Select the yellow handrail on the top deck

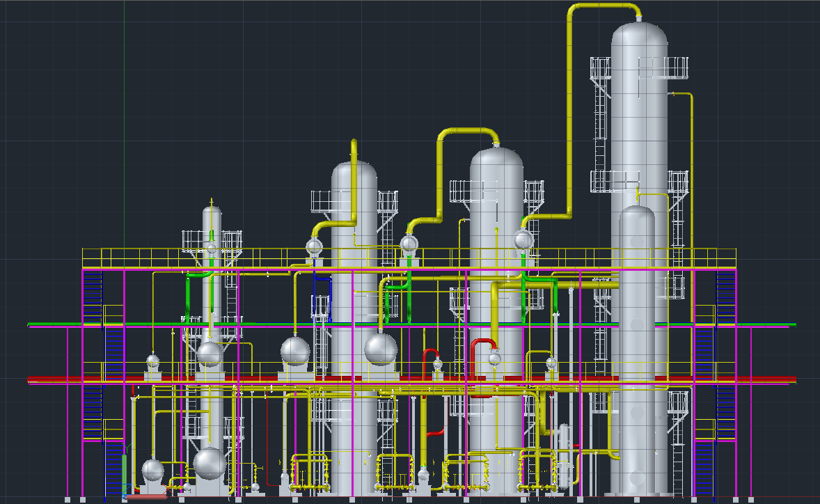[x=409, y=258]
